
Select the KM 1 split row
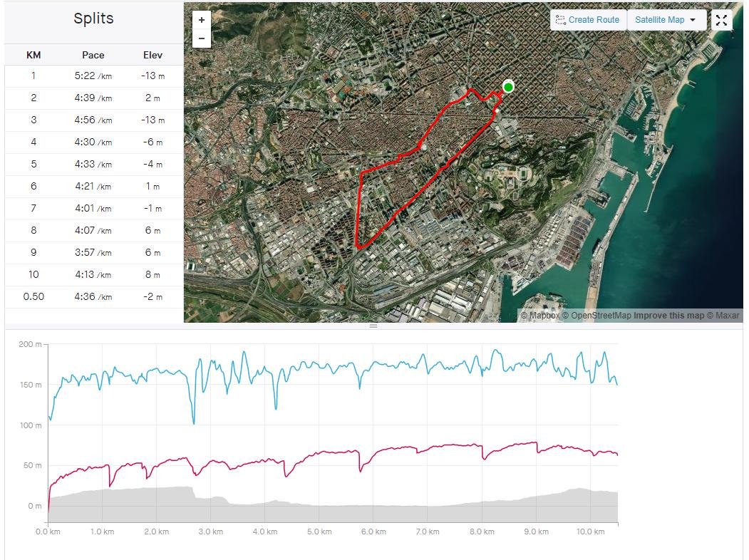(94, 76)
